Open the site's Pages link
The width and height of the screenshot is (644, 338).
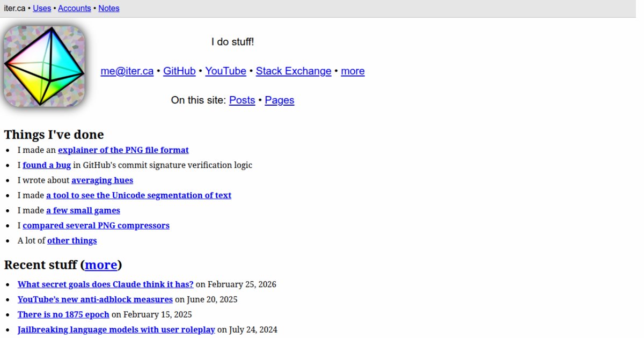280,100
